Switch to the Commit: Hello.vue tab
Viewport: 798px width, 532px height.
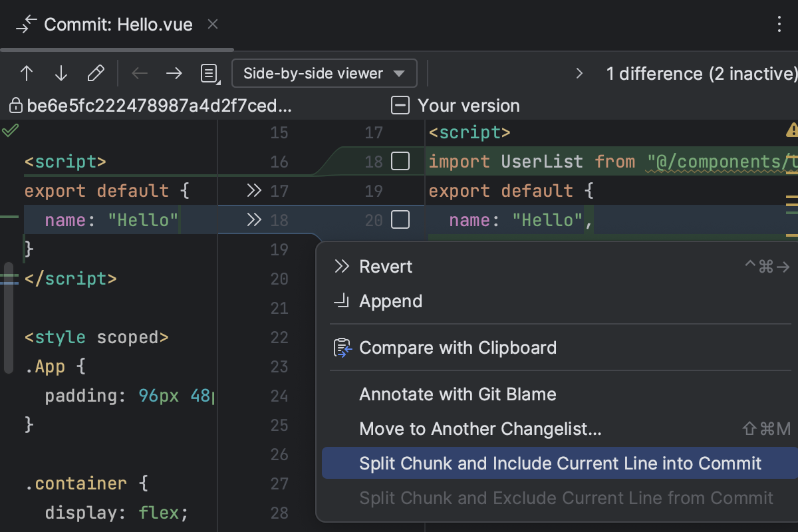click(117, 25)
